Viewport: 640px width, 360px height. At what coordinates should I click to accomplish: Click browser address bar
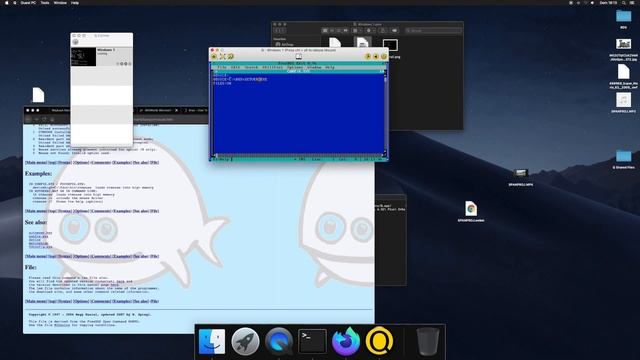tap(153, 119)
